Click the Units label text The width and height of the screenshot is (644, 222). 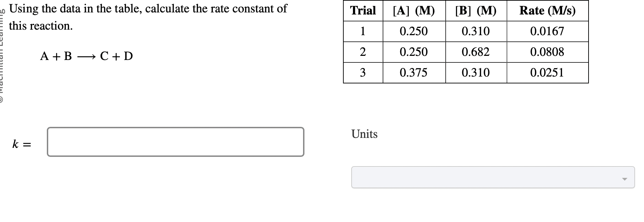click(364, 134)
